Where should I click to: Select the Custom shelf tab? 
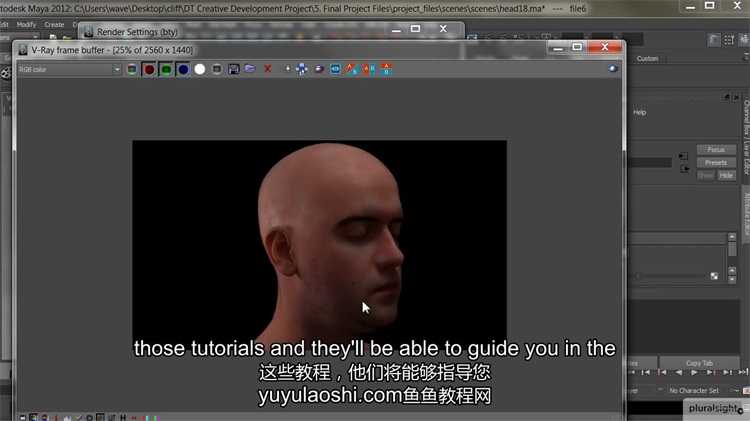pos(647,58)
